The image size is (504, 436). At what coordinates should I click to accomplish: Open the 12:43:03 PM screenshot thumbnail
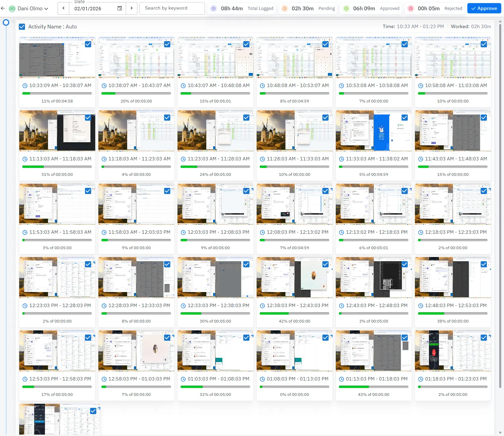pyautogui.click(x=373, y=277)
